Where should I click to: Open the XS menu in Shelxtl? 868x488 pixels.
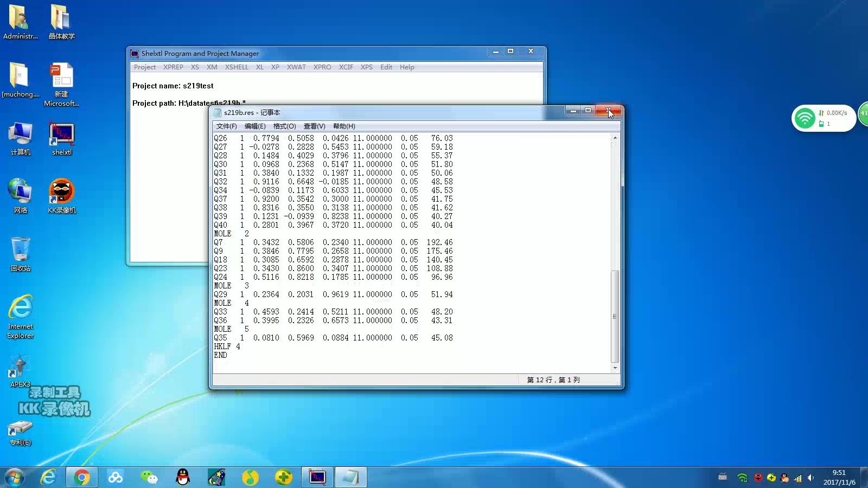(x=195, y=67)
